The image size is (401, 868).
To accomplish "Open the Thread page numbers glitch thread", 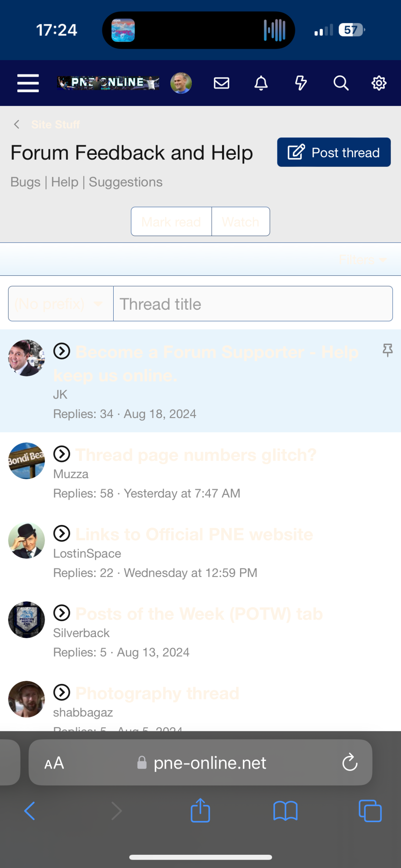I will [x=196, y=455].
